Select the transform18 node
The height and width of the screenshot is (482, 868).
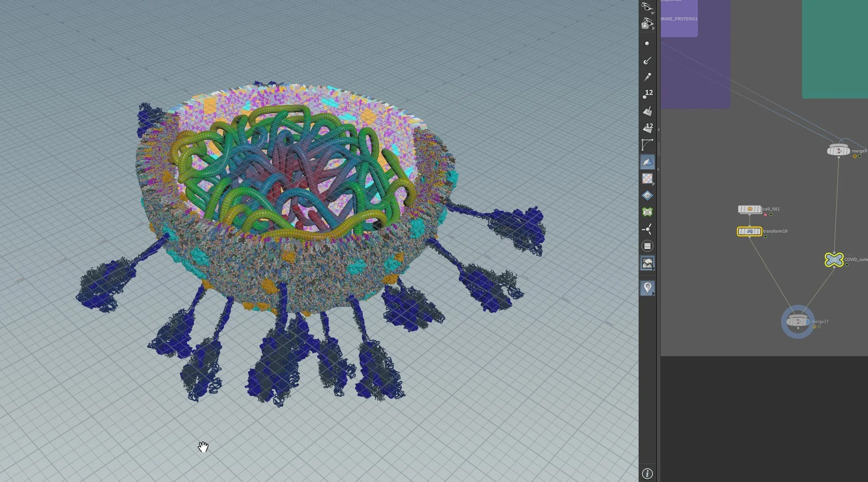click(749, 231)
